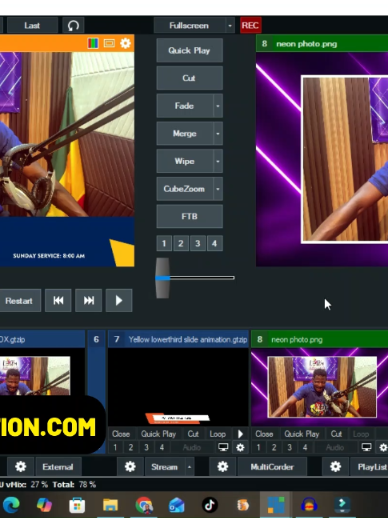
Task: Open preview input settings gear
Action: [x=125, y=43]
